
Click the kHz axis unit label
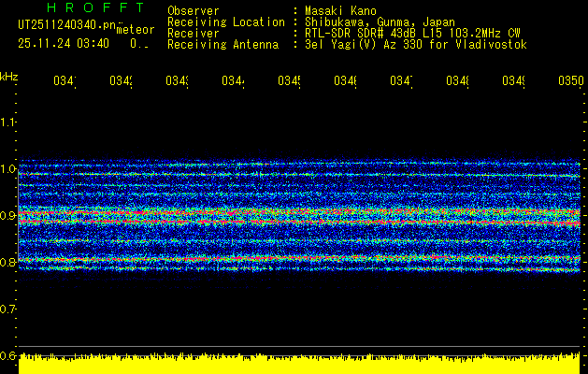(9, 75)
